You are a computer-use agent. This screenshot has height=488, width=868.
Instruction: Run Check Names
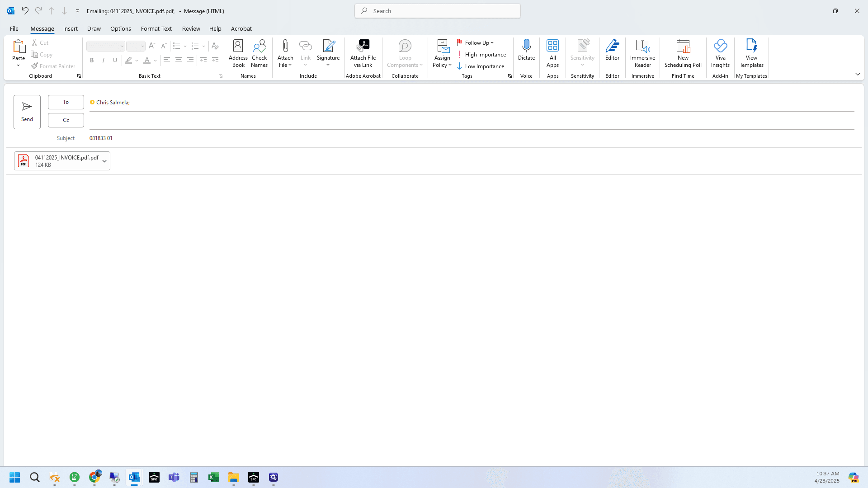259,53
